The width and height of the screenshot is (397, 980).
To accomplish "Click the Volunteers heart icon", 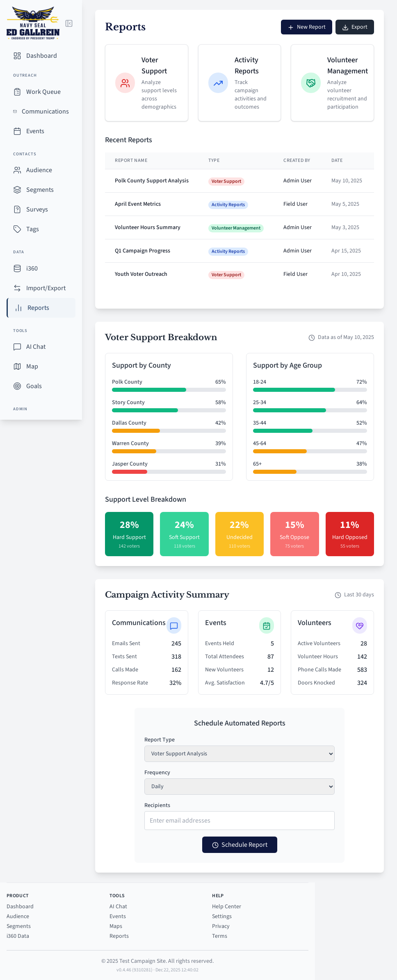I will pos(360,626).
